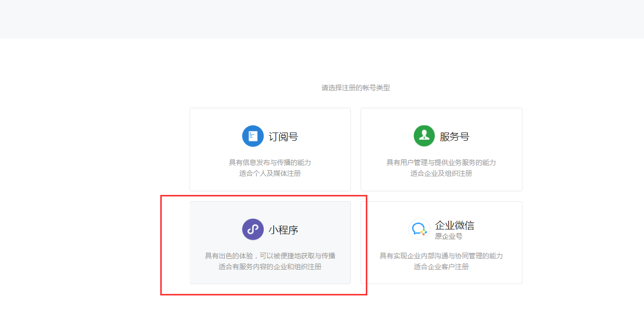Click the gray header banner at top
Screen dimensions: 644x330
[x=322, y=19]
